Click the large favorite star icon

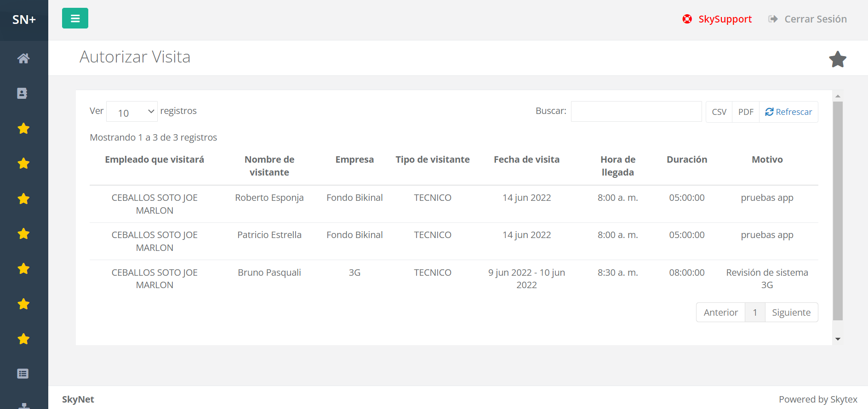coord(837,59)
